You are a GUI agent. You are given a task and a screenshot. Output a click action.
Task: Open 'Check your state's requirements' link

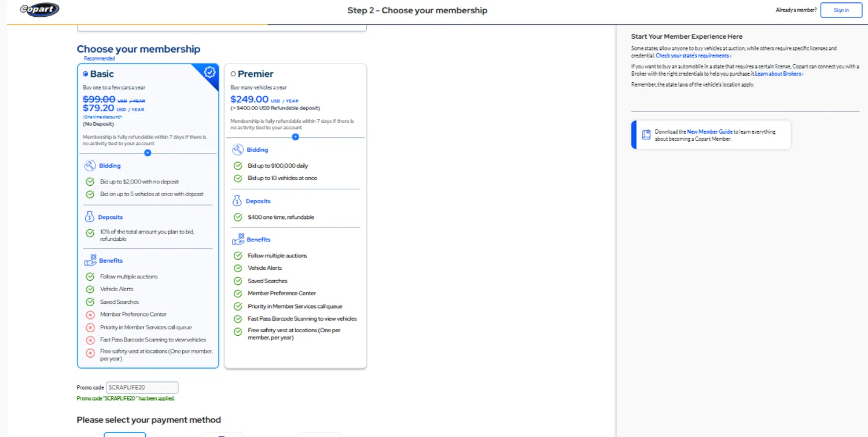coord(693,56)
